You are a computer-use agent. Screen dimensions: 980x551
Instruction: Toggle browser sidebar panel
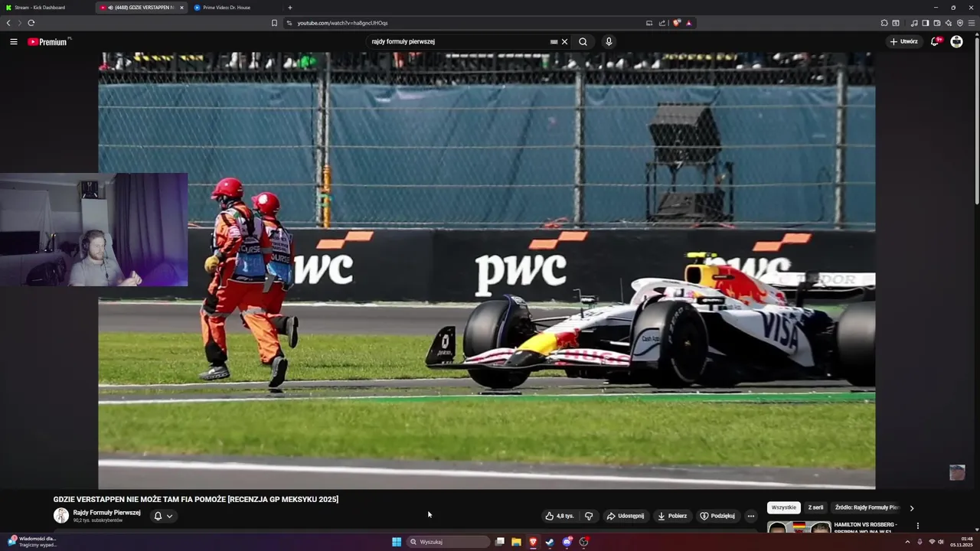926,23
